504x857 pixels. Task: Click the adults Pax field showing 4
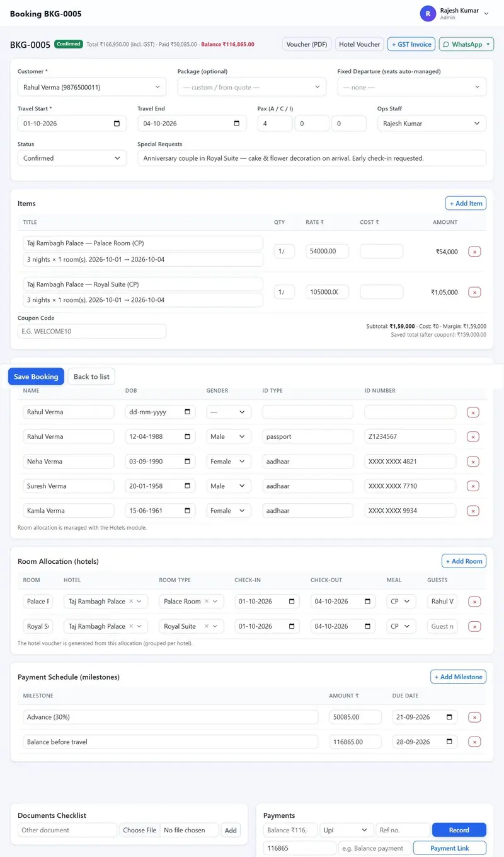(275, 124)
